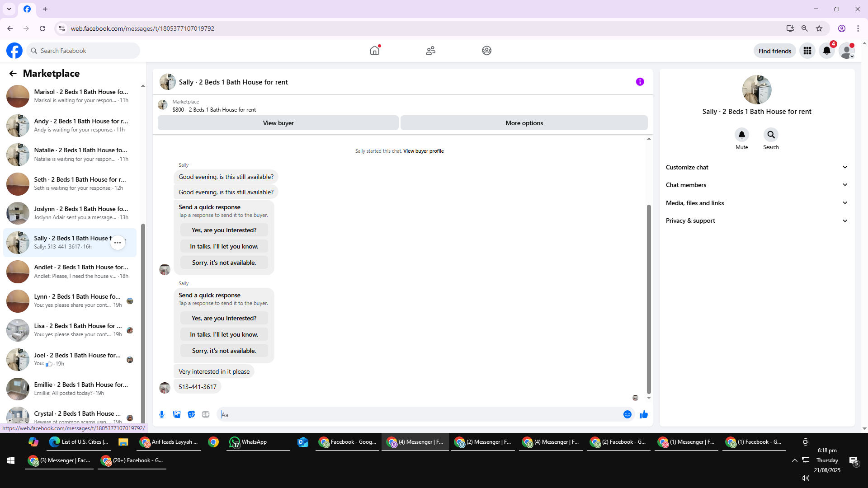
Task: Open the notifications bell
Action: pos(826,51)
